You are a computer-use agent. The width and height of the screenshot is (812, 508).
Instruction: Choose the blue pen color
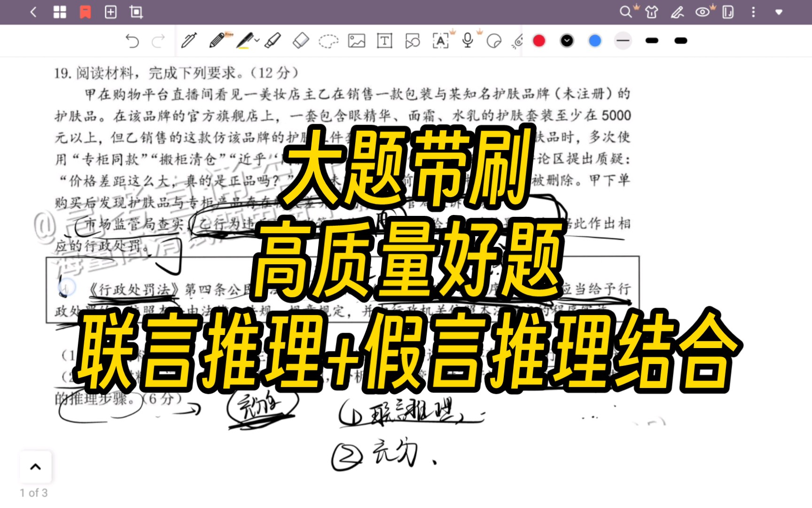tap(595, 41)
